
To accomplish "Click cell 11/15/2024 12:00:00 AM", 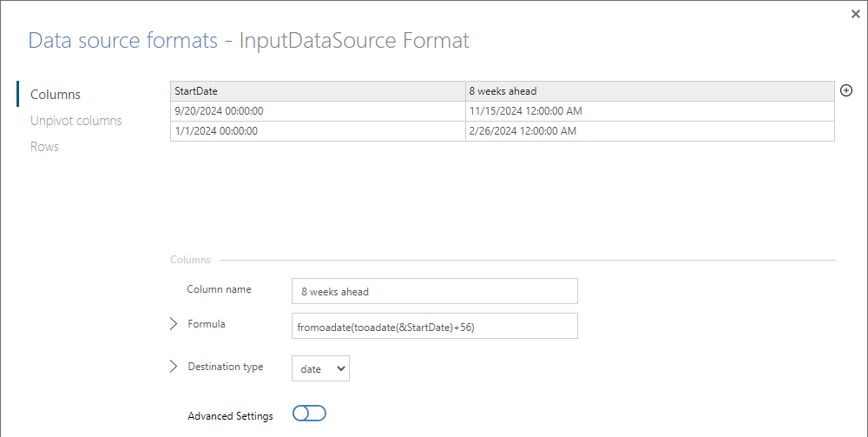I will coord(650,111).
